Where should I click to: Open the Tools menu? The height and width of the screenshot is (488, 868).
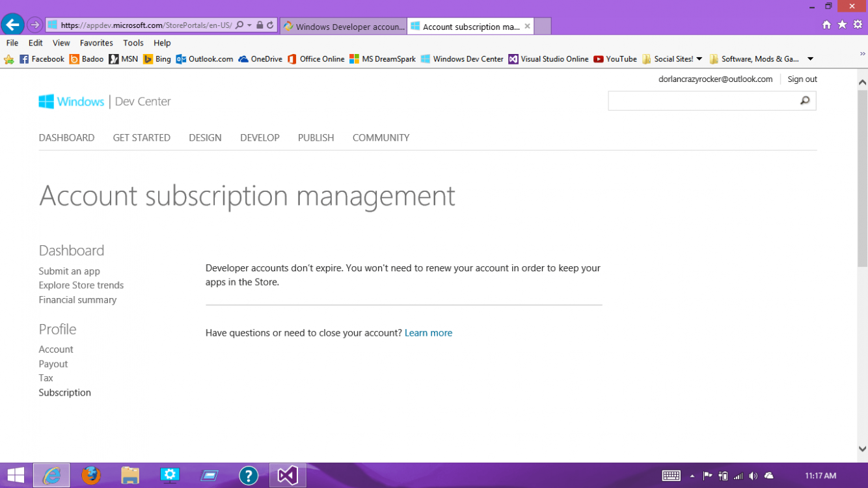(133, 43)
